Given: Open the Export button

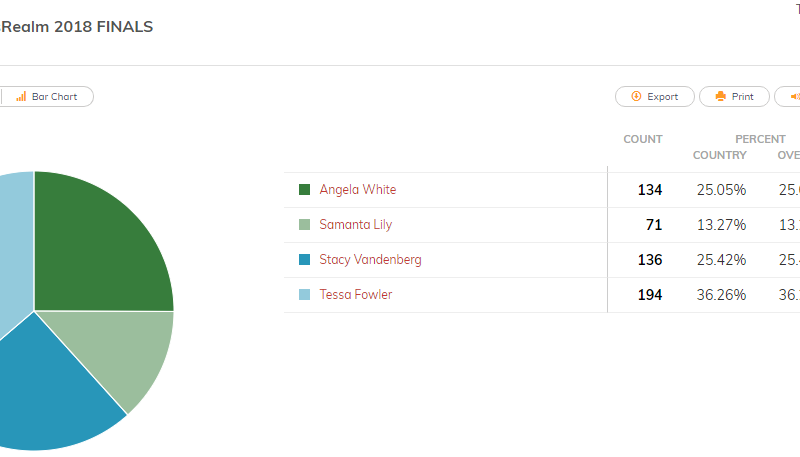Looking at the screenshot, I should (x=655, y=96).
